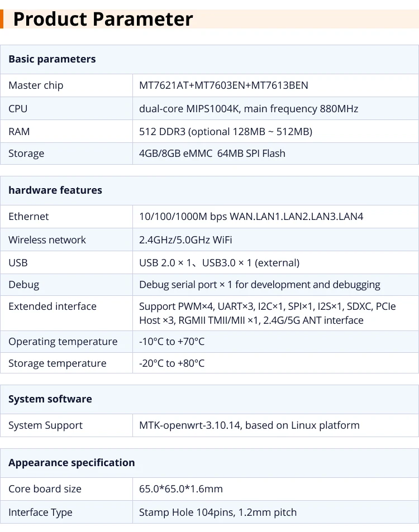Click the Product Parameter heading
Image resolution: width=419 pixels, height=532 pixels.
(103, 19)
